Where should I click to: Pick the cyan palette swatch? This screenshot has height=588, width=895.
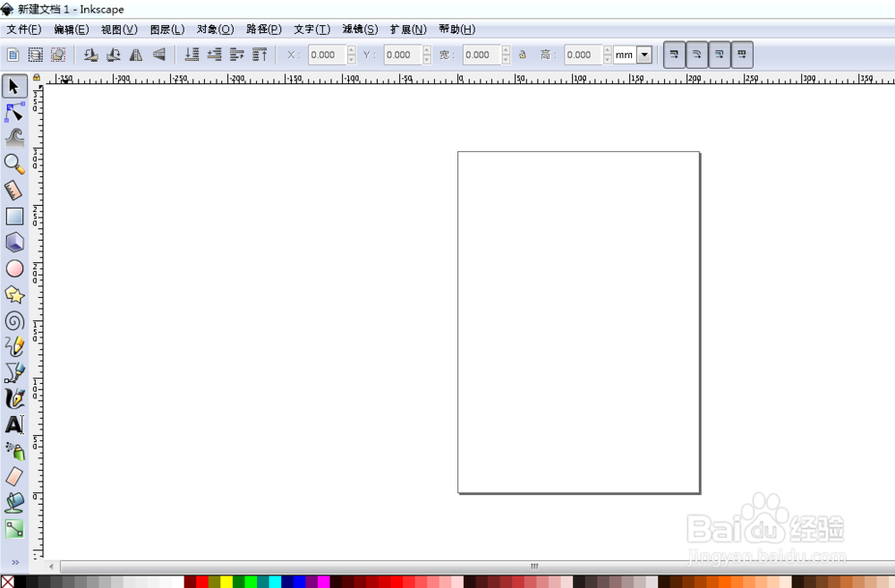[x=275, y=582]
